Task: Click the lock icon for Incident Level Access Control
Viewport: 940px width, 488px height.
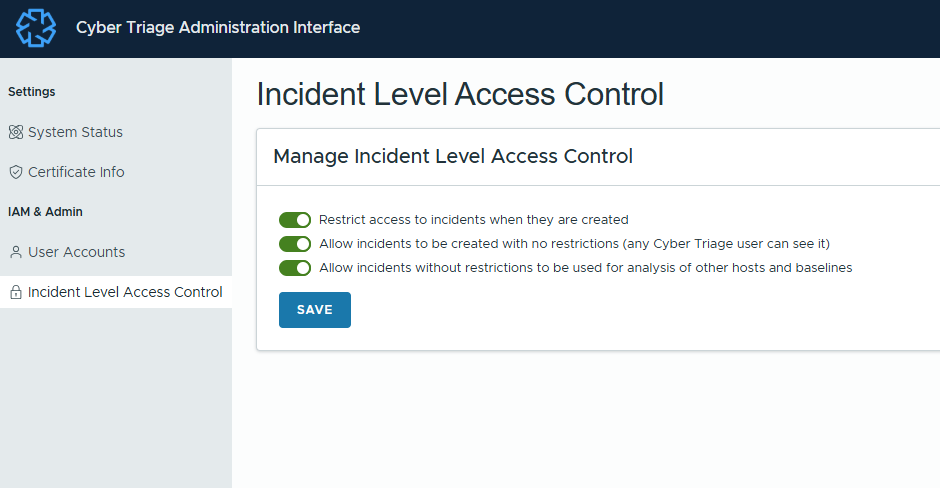Action: (x=15, y=293)
